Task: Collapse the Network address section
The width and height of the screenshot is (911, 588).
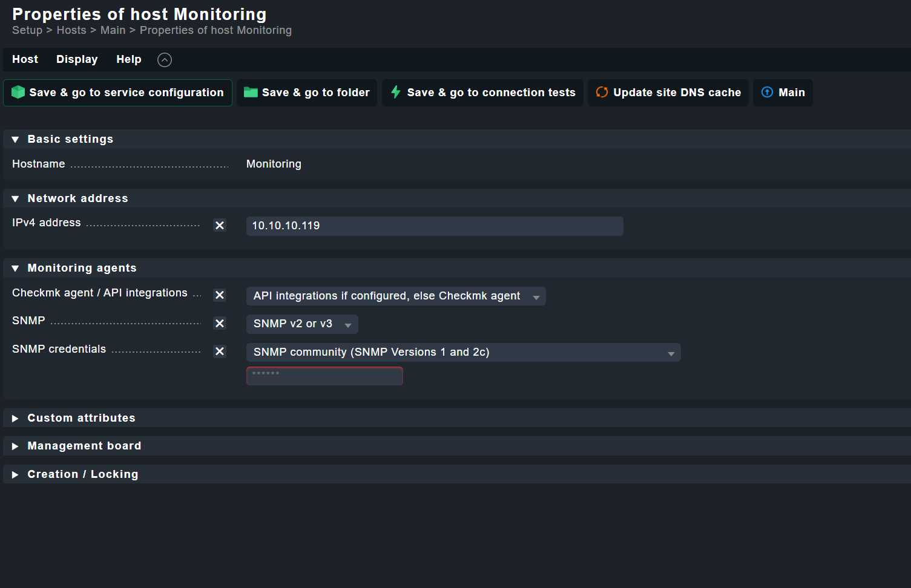Action: point(16,199)
